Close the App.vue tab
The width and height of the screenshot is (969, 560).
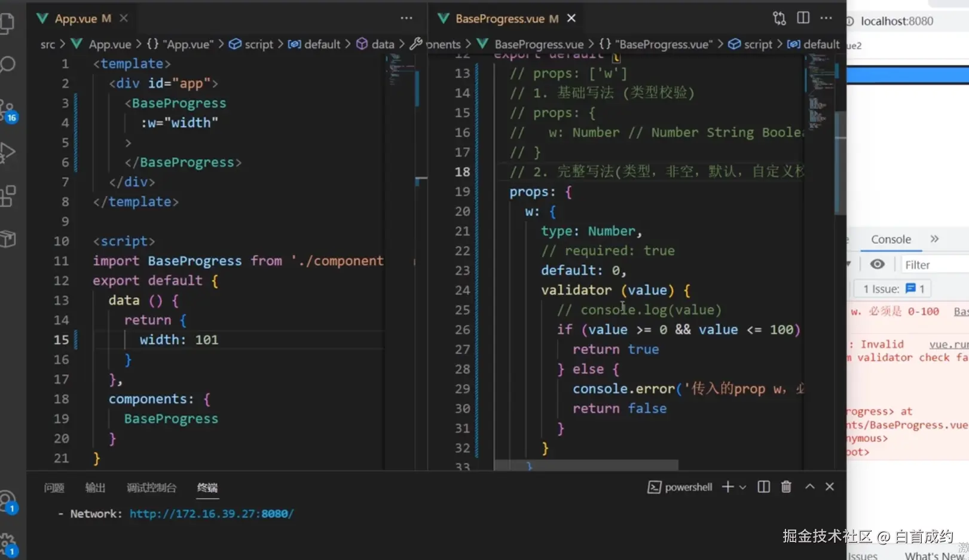pos(124,19)
